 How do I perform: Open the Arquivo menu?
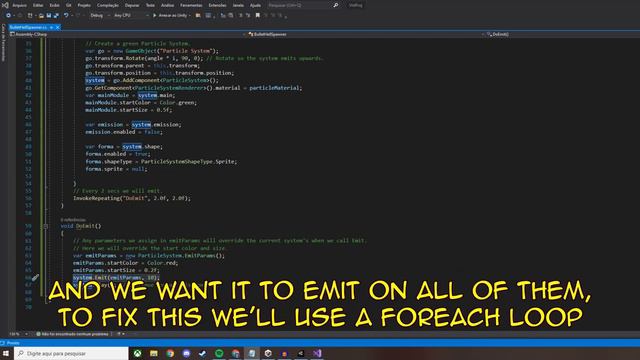19,5
